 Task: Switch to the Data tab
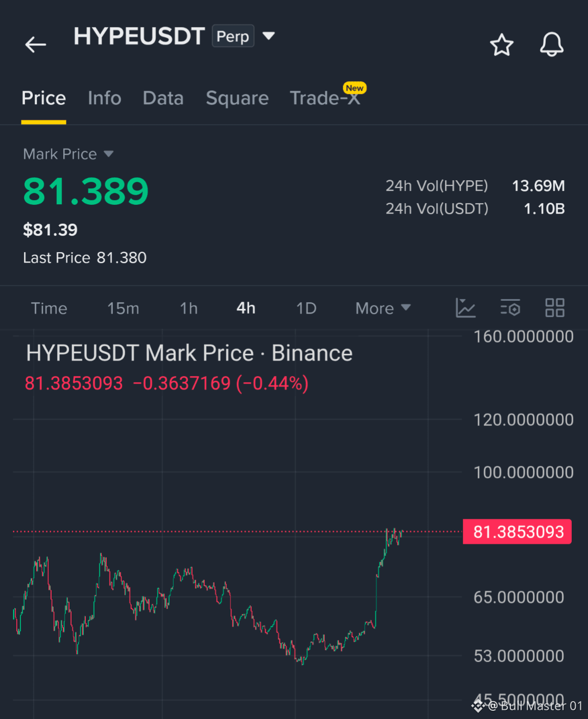(x=163, y=98)
